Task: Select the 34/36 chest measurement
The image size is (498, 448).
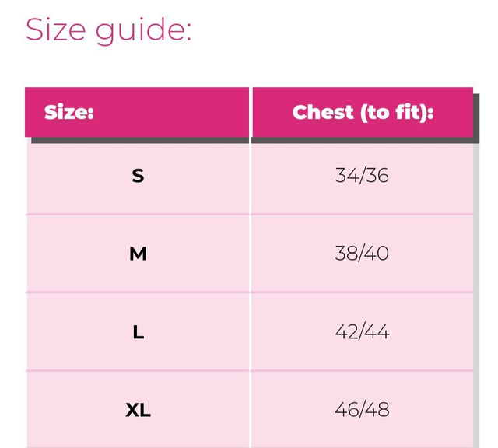Action: click(362, 175)
